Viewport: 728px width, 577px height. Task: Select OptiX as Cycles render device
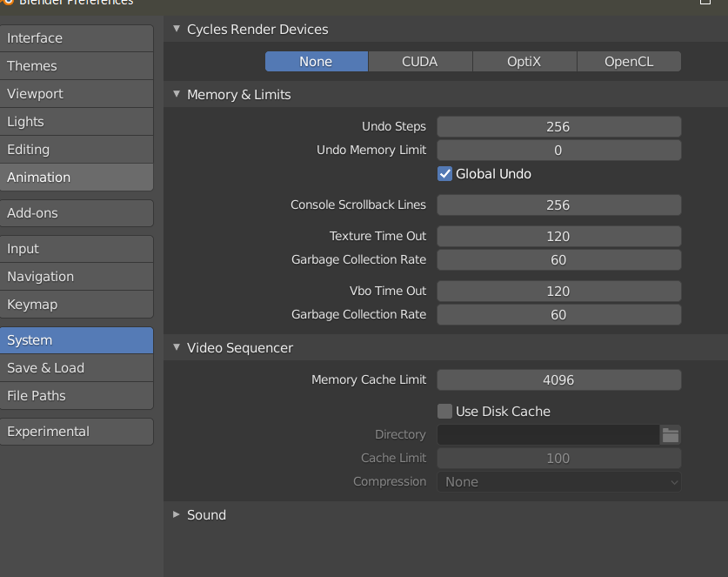524,61
